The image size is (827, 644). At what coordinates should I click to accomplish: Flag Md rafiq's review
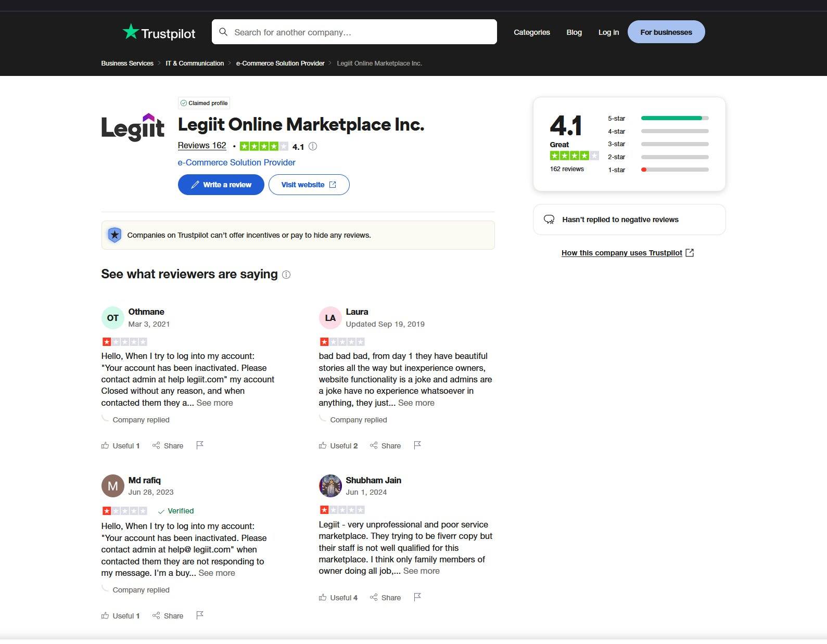(x=200, y=615)
